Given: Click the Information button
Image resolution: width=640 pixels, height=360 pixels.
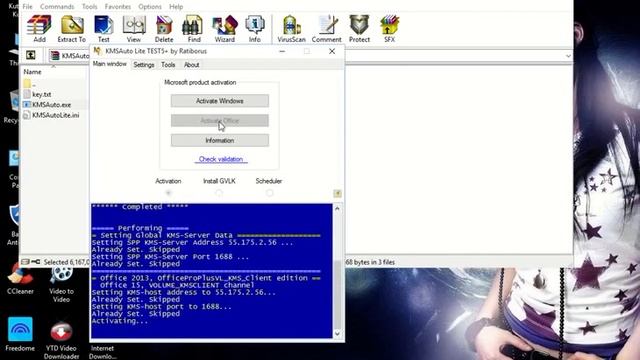Looking at the screenshot, I should pos(220,140).
